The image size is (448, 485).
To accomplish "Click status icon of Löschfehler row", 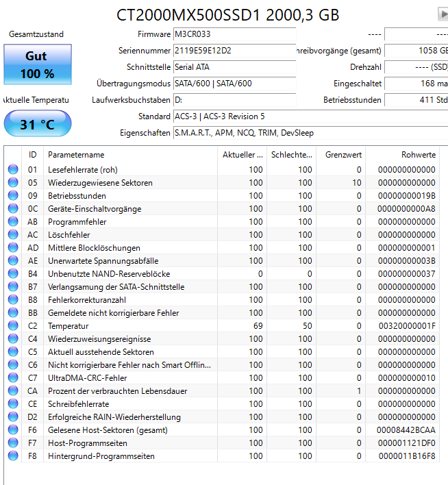I will (13, 234).
